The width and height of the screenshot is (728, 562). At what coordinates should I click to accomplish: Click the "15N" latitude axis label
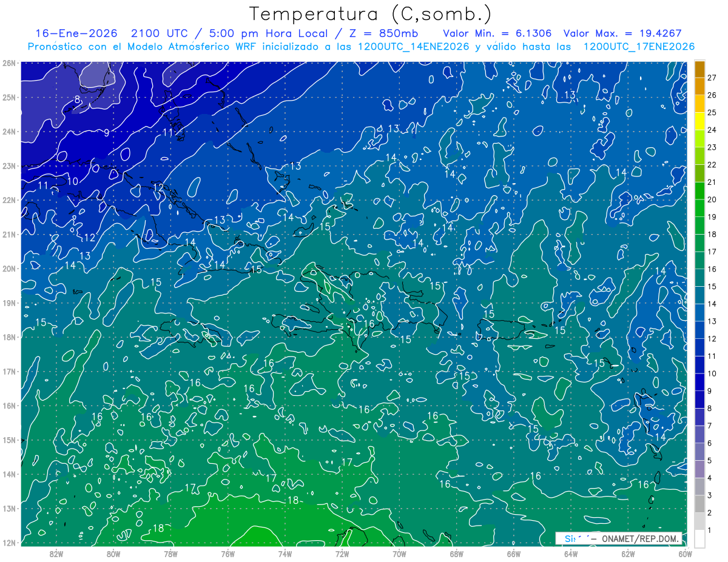click(10, 440)
